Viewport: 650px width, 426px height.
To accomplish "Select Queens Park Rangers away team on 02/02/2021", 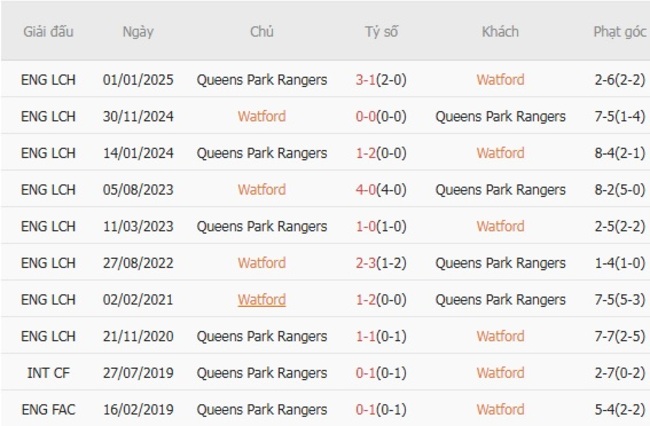I will [500, 300].
